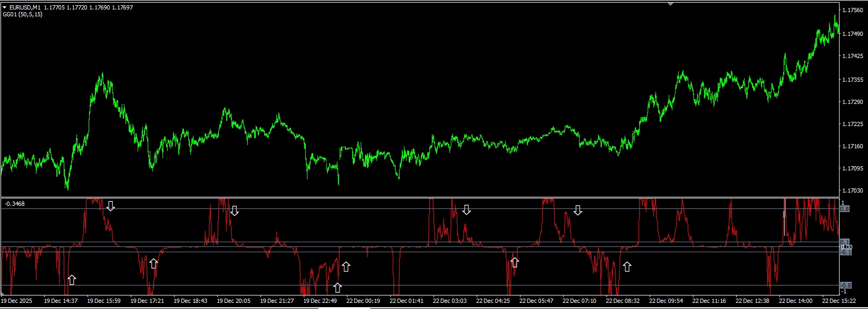Select the 0.8 level label on indicator scale

845,209
